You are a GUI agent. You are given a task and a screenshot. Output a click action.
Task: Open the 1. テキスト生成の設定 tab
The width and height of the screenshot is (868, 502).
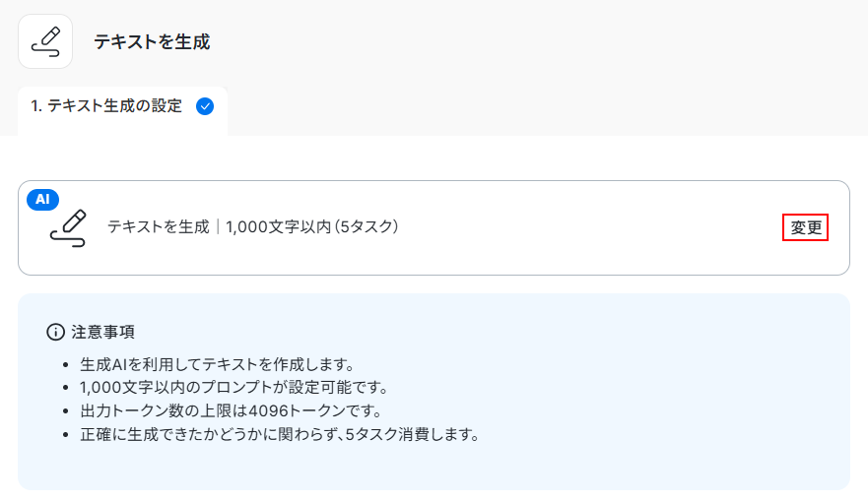(107, 106)
